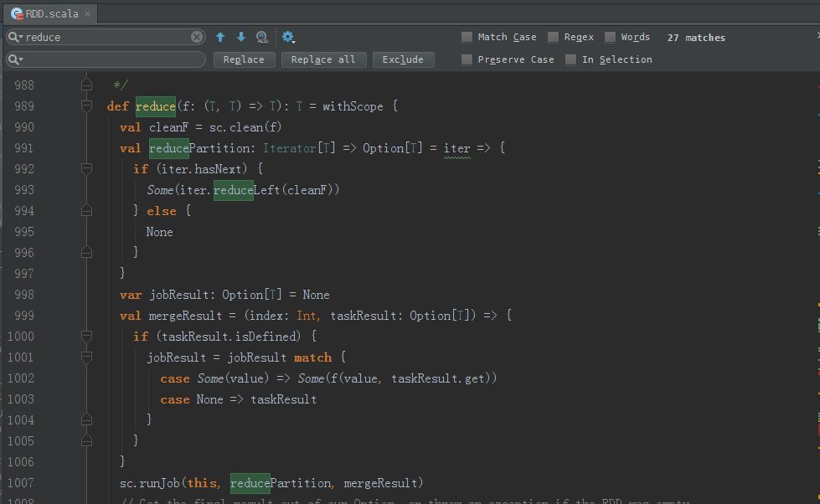Click the Exclude button
The height and width of the screenshot is (504, 820).
tap(403, 59)
